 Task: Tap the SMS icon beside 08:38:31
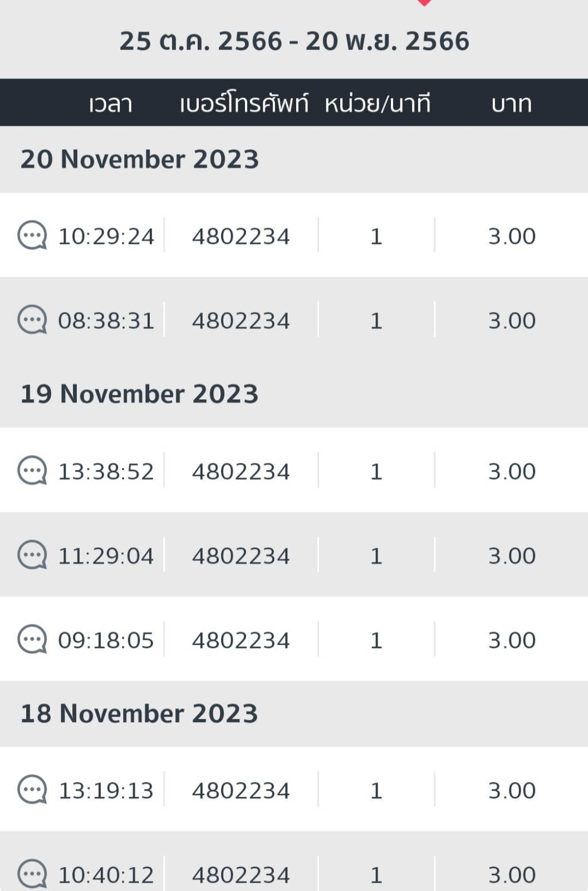[32, 320]
